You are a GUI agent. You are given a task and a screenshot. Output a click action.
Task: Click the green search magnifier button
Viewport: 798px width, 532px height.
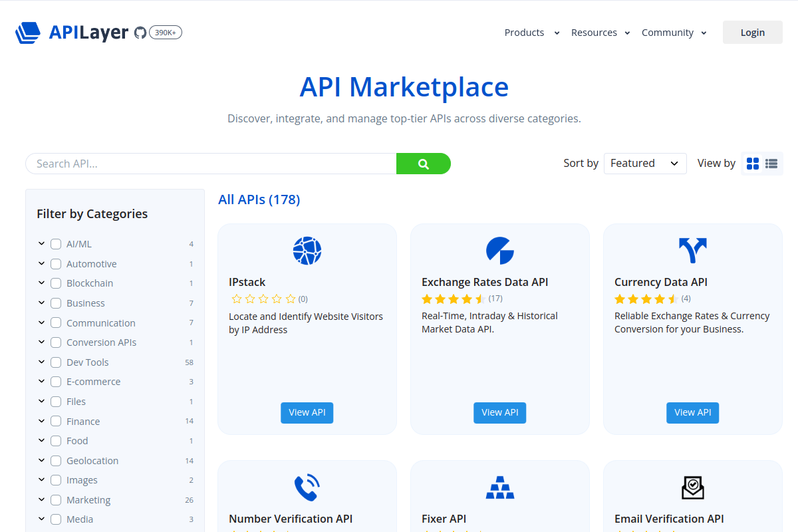(x=424, y=164)
